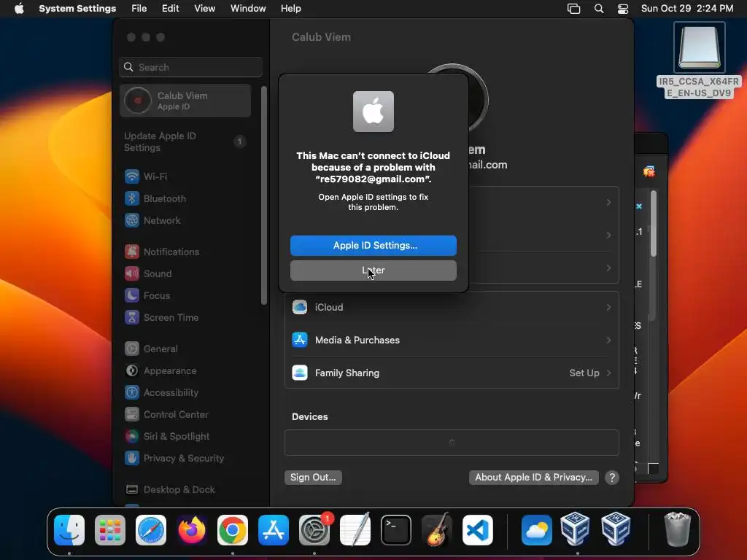Open the Window menu
Image resolution: width=747 pixels, height=560 pixels.
[248, 9]
